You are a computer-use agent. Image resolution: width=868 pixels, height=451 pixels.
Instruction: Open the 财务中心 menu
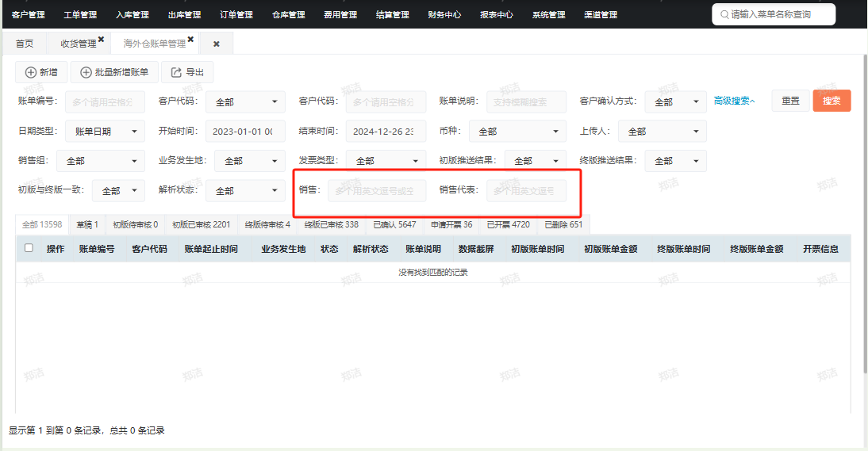pyautogui.click(x=444, y=14)
